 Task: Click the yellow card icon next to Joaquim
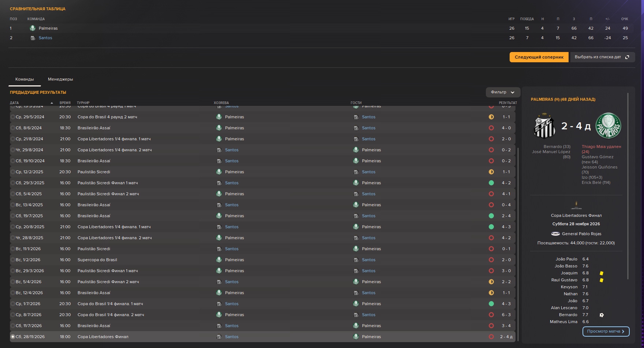tap(602, 273)
